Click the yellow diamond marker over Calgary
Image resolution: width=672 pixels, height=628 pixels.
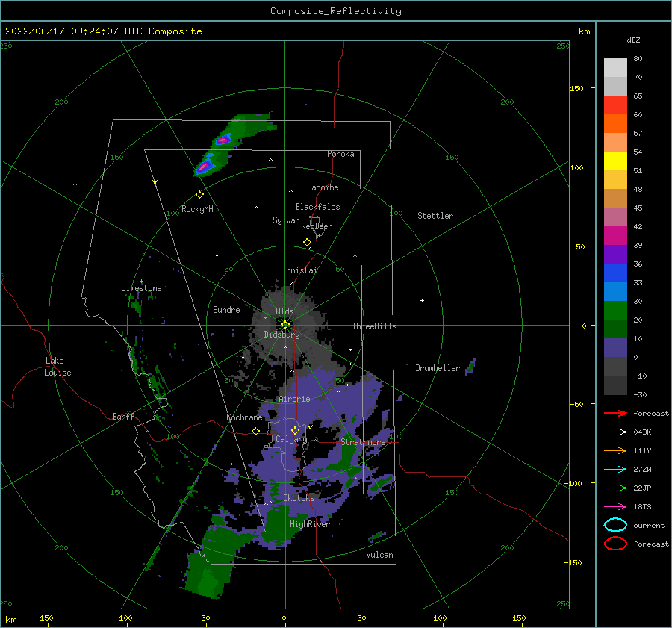pos(295,430)
